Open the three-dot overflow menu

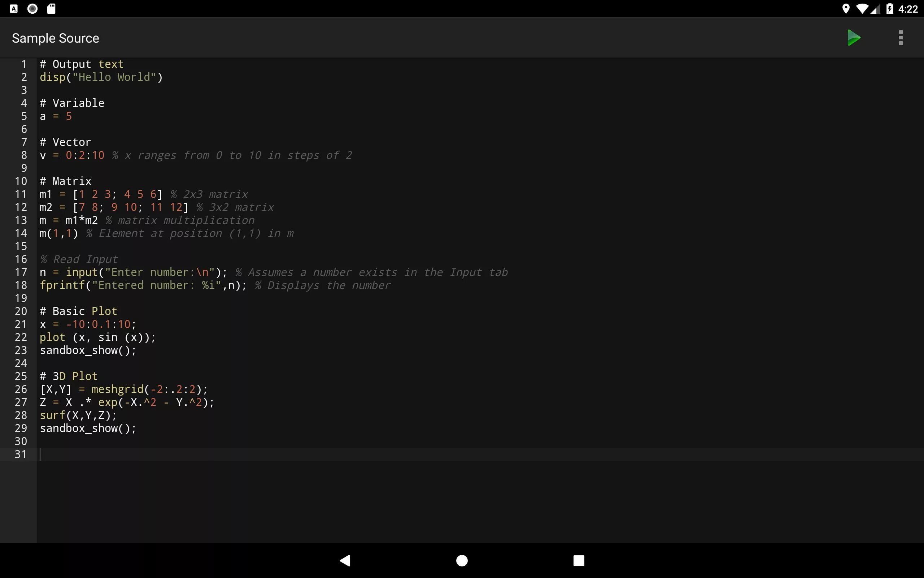tap(901, 38)
